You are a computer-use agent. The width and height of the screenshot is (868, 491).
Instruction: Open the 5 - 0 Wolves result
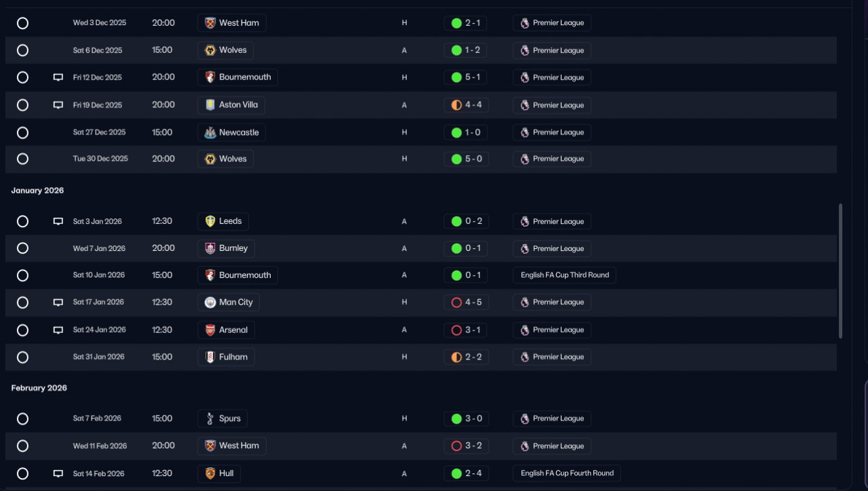465,159
